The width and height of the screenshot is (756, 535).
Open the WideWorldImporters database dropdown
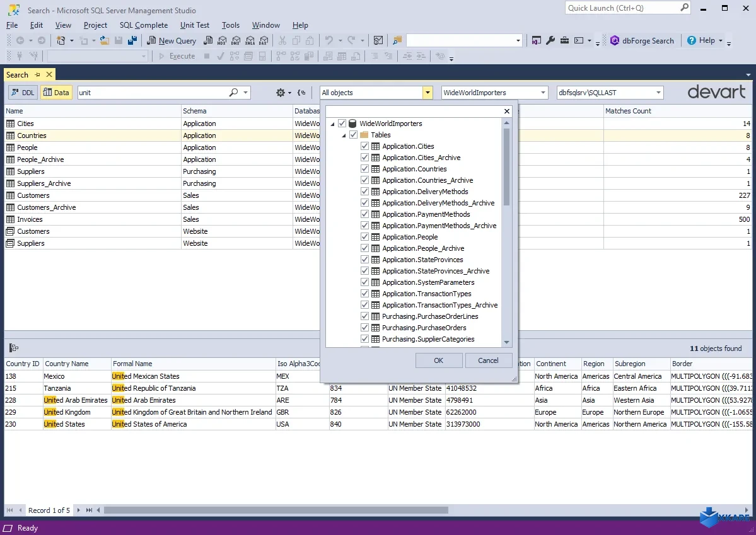pyautogui.click(x=543, y=93)
